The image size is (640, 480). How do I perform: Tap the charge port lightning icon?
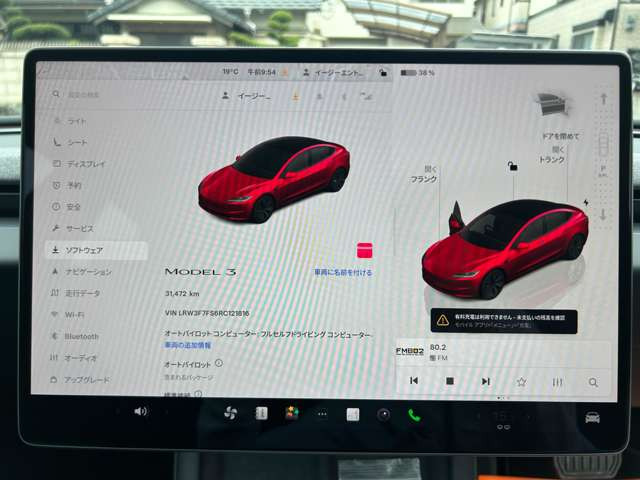(586, 202)
